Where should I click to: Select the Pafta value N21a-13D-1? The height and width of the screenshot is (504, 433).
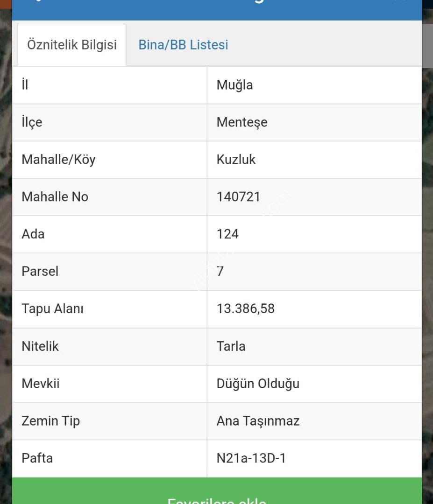[251, 458]
